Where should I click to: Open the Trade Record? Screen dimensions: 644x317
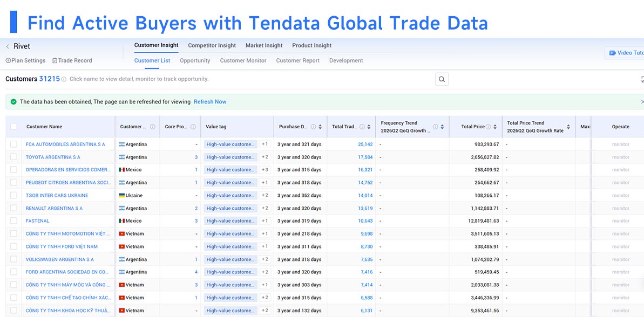(72, 60)
